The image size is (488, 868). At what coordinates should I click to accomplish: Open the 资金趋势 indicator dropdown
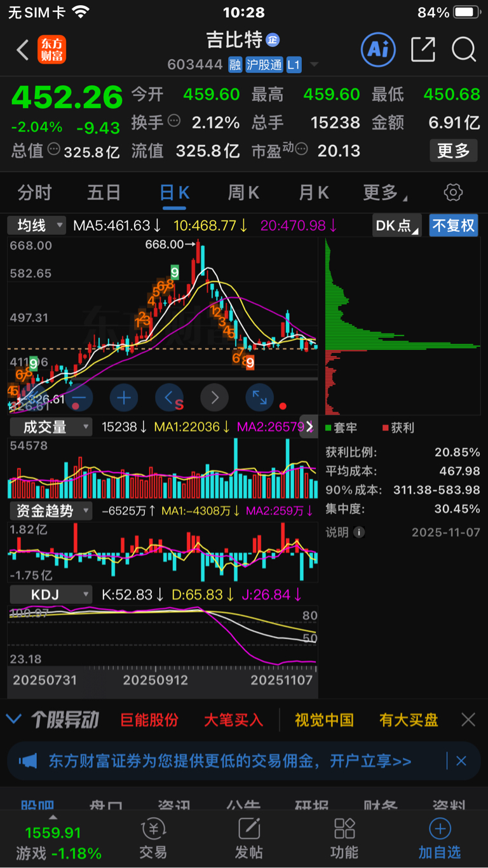50,511
